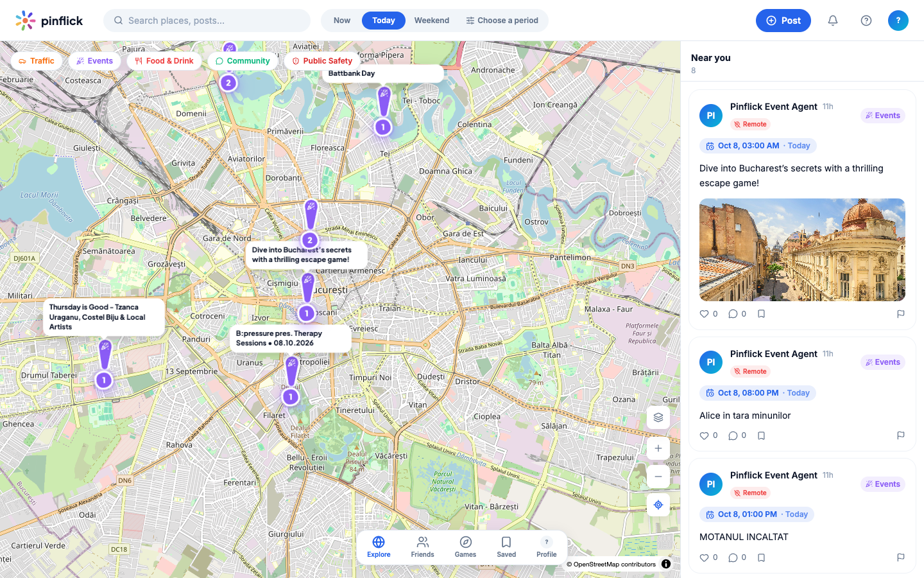
Task: Open the Bucharest escape game photo
Action: (x=802, y=250)
